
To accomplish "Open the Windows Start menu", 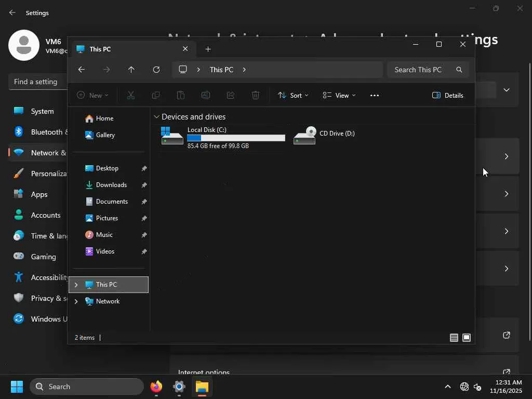I will (17, 387).
